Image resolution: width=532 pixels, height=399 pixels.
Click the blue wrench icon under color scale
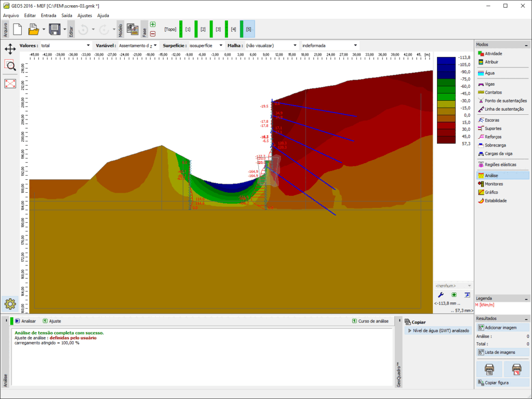coord(441,295)
